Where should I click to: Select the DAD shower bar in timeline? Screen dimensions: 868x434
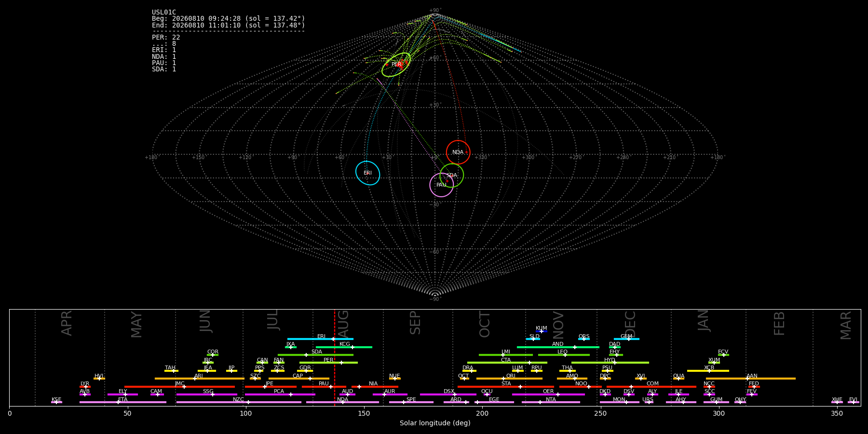615,347
